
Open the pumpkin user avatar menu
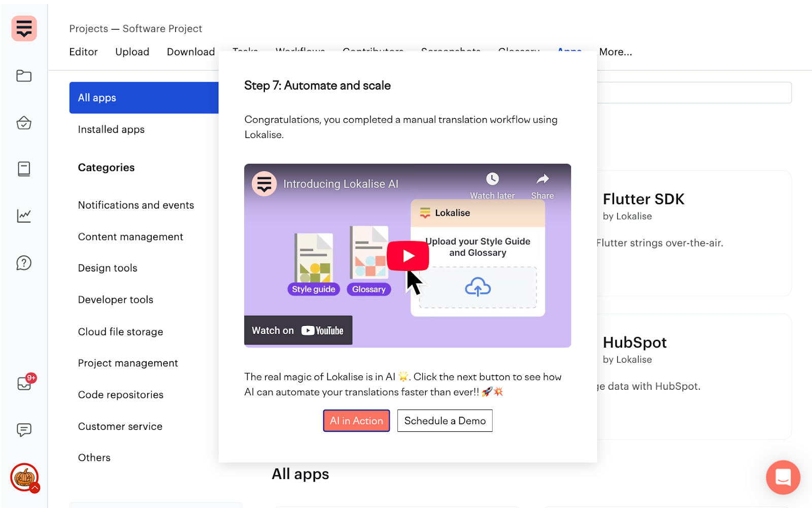tap(24, 478)
